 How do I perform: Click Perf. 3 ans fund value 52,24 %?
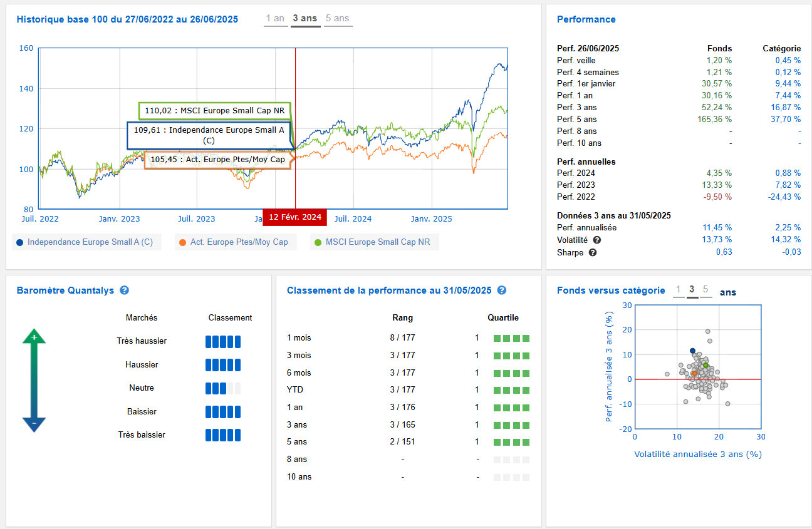point(718,108)
